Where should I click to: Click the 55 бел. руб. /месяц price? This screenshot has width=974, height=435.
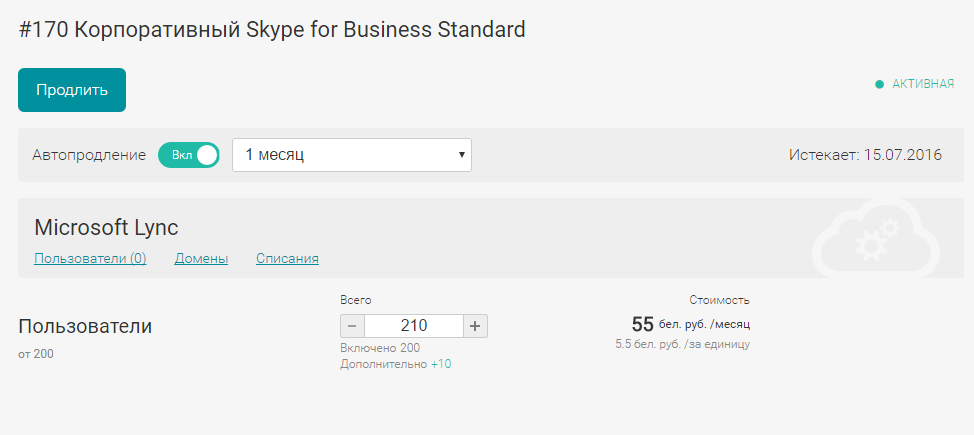click(x=690, y=324)
